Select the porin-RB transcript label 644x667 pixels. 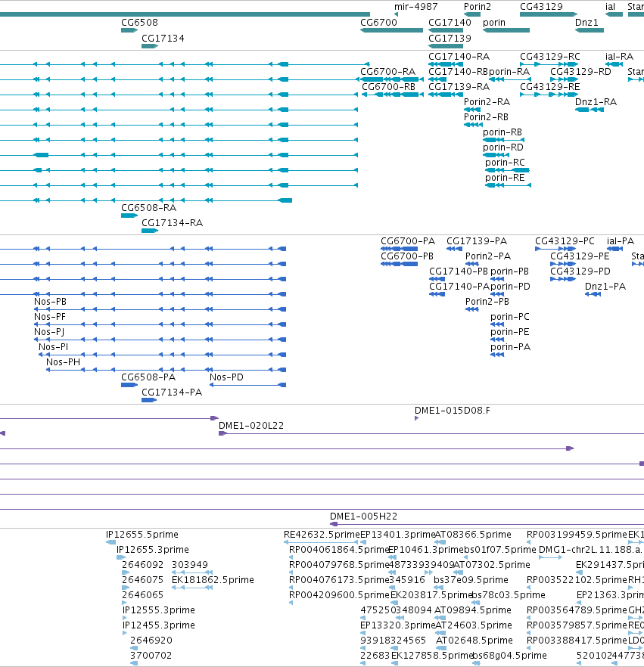point(502,132)
